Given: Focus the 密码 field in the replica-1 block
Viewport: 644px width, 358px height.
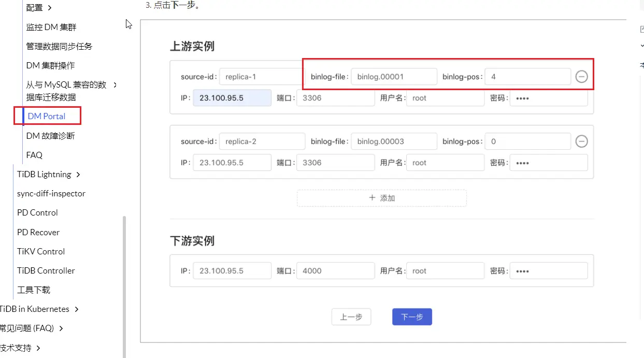Looking at the screenshot, I should [549, 98].
